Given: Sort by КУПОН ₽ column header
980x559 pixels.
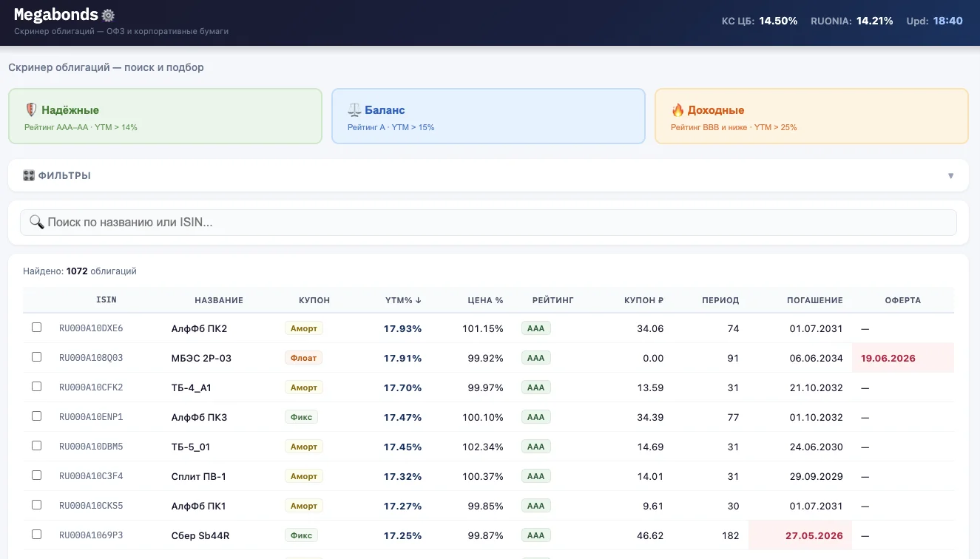Looking at the screenshot, I should 643,300.
